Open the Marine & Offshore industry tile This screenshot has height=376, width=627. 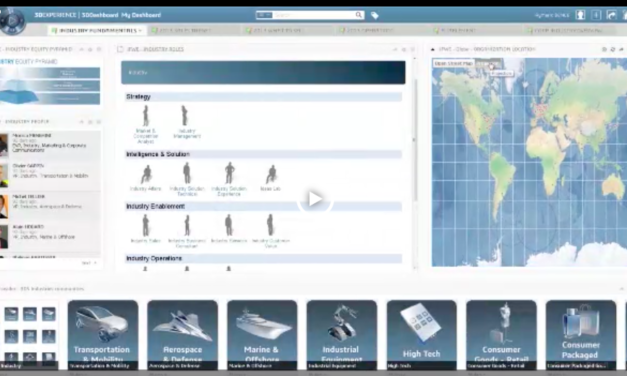click(x=262, y=335)
